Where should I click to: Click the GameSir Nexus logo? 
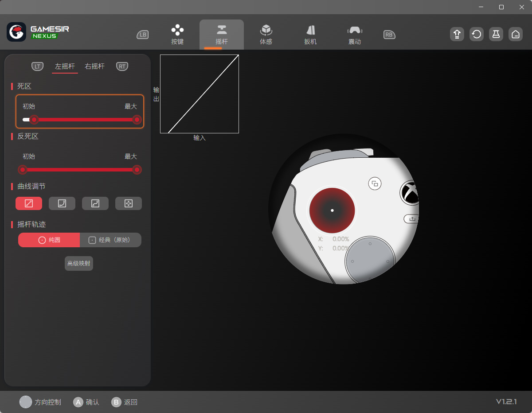click(x=38, y=32)
